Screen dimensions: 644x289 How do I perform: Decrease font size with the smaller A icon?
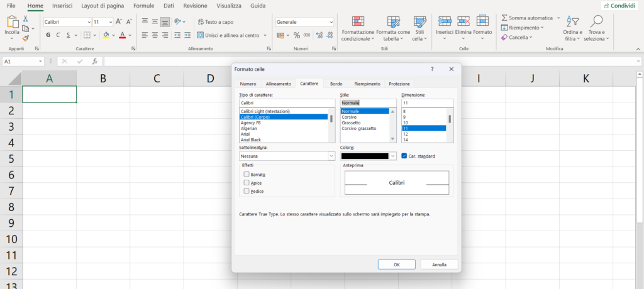coord(129,22)
